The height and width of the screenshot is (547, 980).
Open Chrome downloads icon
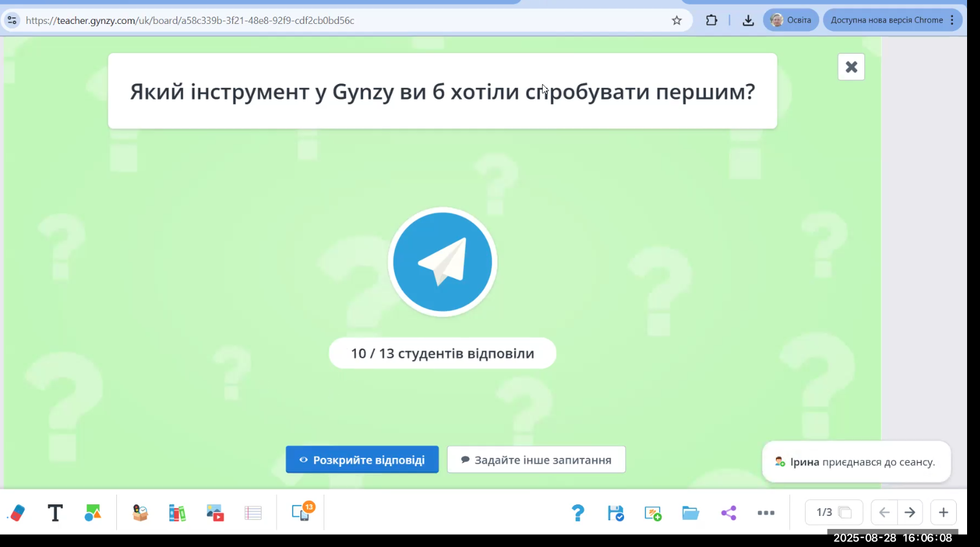[x=748, y=20]
